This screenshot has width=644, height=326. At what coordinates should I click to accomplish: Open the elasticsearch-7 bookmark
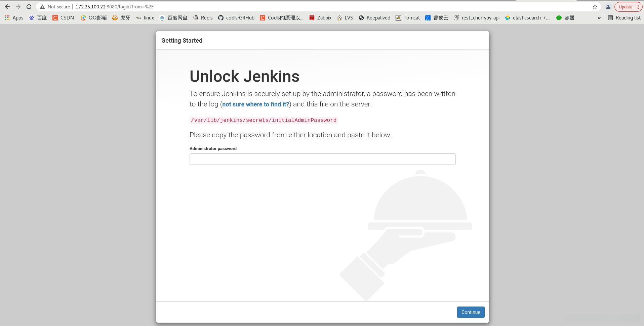coord(528,18)
